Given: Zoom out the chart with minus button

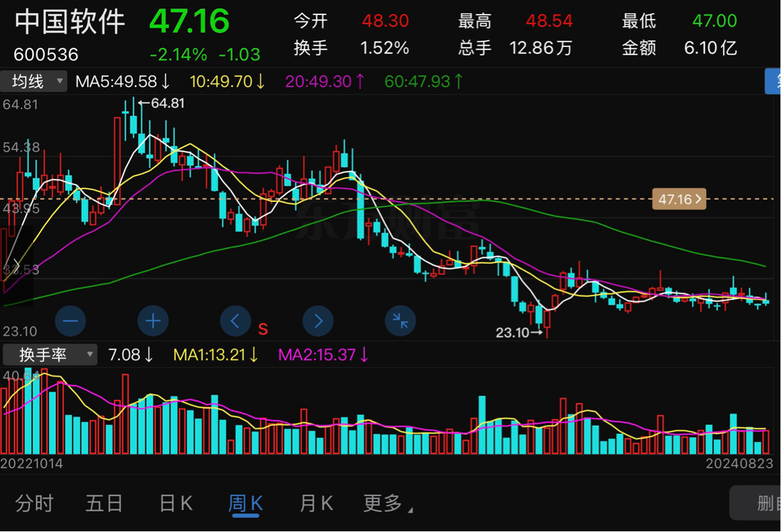Looking at the screenshot, I should 71,321.
